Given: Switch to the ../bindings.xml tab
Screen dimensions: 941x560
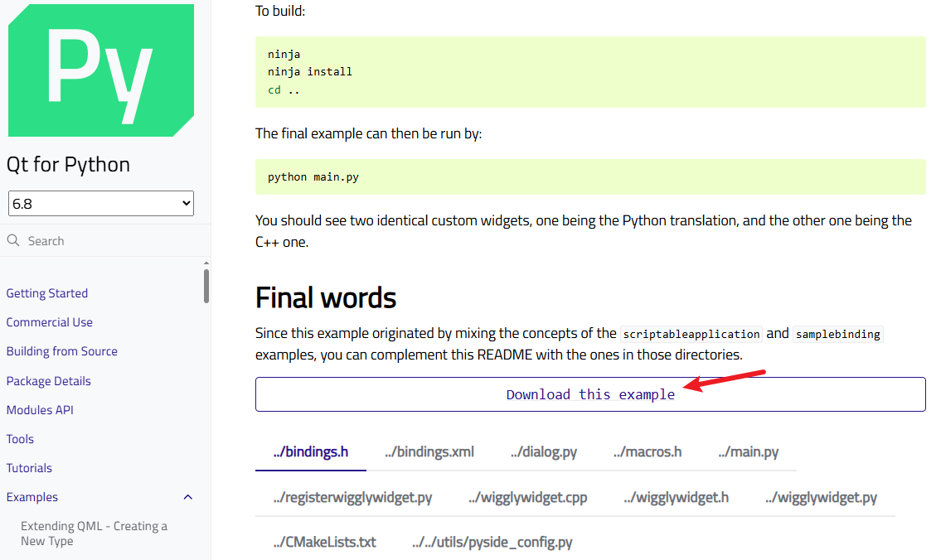Looking at the screenshot, I should 429,451.
